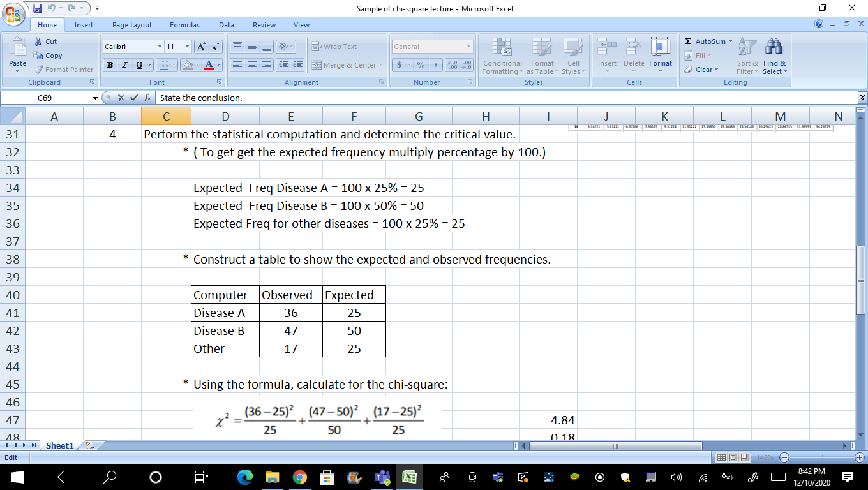The height and width of the screenshot is (490, 868).
Task: Select the Font Color red A button
Action: point(208,65)
